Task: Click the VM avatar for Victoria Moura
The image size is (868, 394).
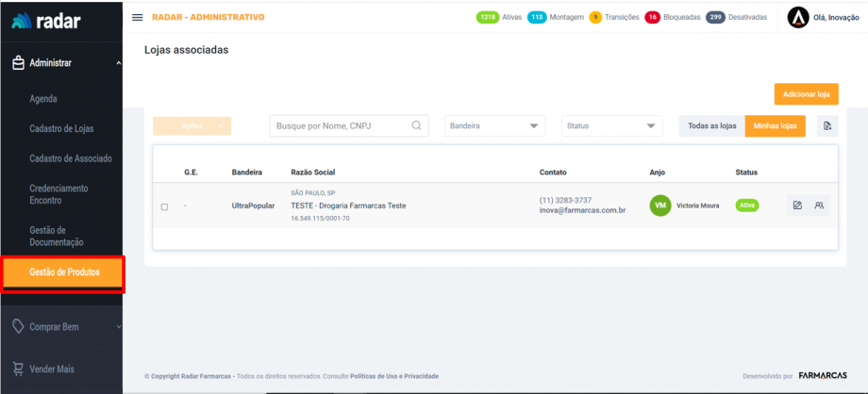Action: tap(660, 205)
